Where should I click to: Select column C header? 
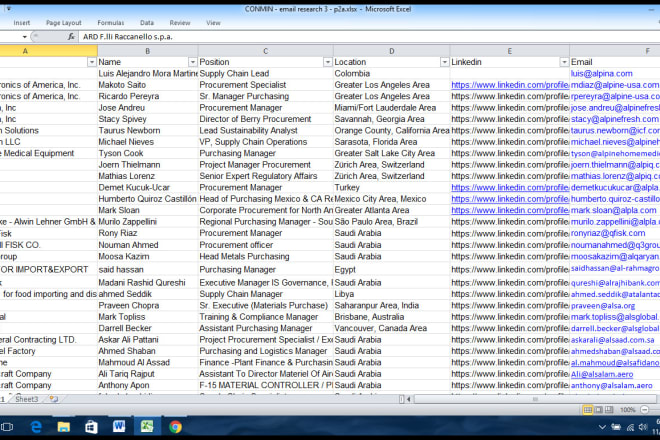pos(265,51)
